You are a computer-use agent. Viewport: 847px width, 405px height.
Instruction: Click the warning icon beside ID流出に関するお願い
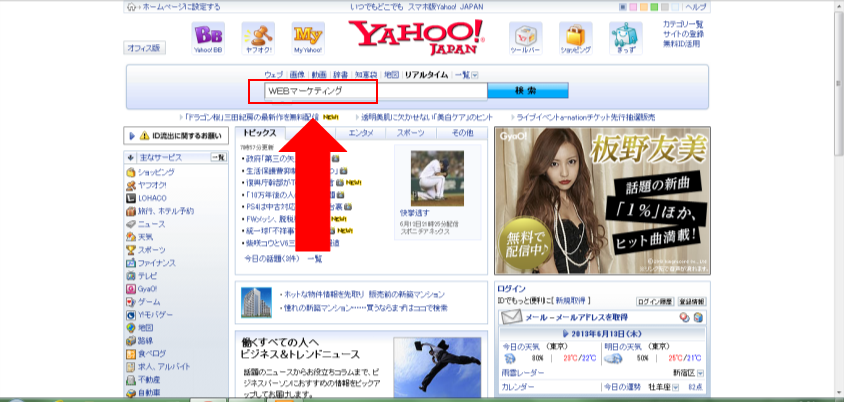[x=144, y=136]
